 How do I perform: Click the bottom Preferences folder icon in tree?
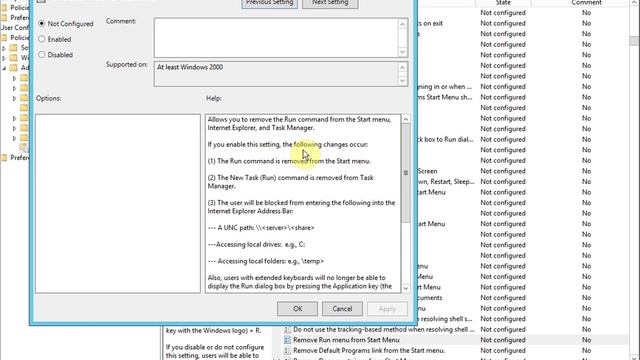click(4, 158)
